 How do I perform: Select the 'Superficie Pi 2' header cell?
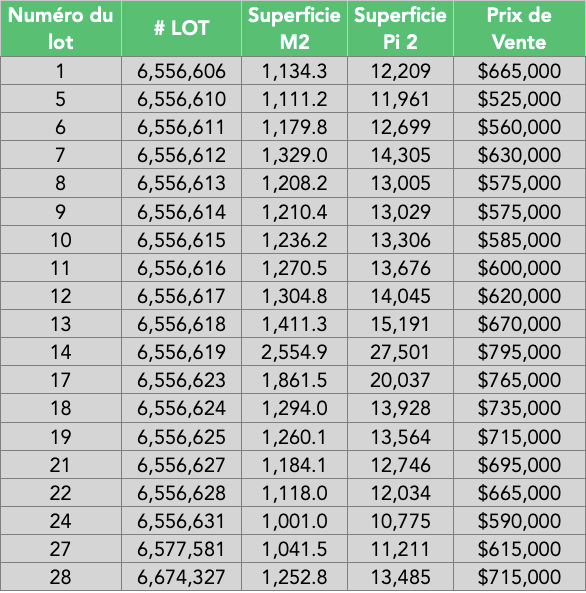click(x=400, y=28)
